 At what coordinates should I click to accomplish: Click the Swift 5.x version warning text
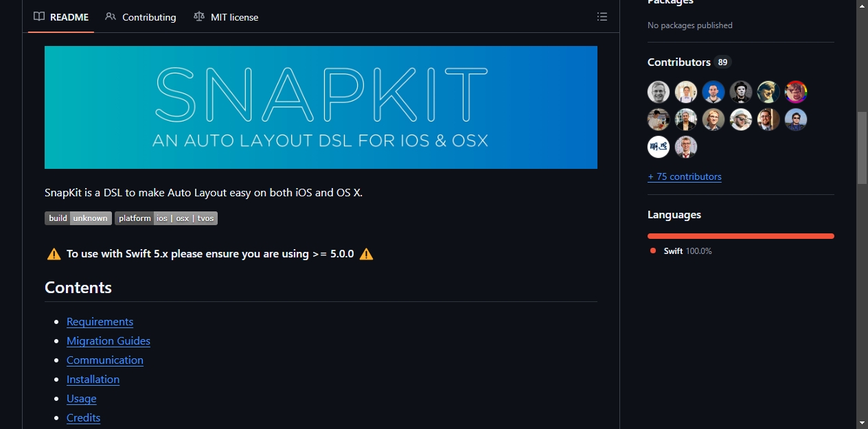(x=210, y=254)
